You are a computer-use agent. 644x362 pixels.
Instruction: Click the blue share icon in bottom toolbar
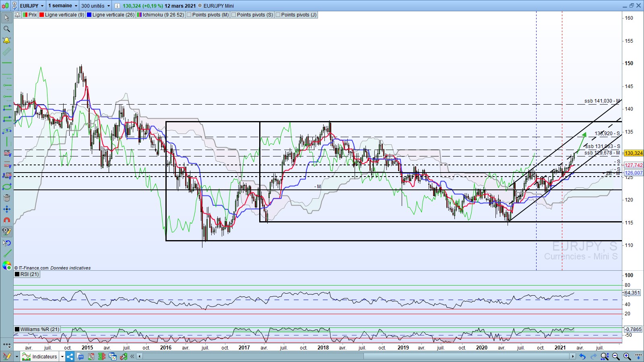click(x=70, y=356)
